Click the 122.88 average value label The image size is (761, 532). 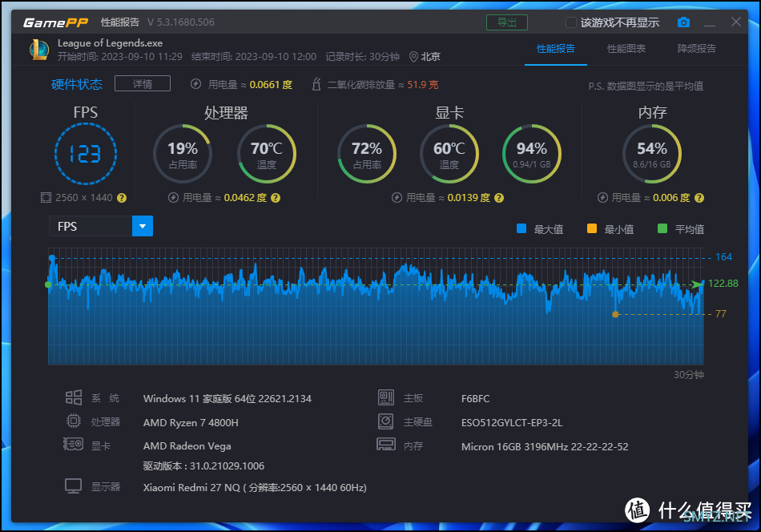coord(723,284)
